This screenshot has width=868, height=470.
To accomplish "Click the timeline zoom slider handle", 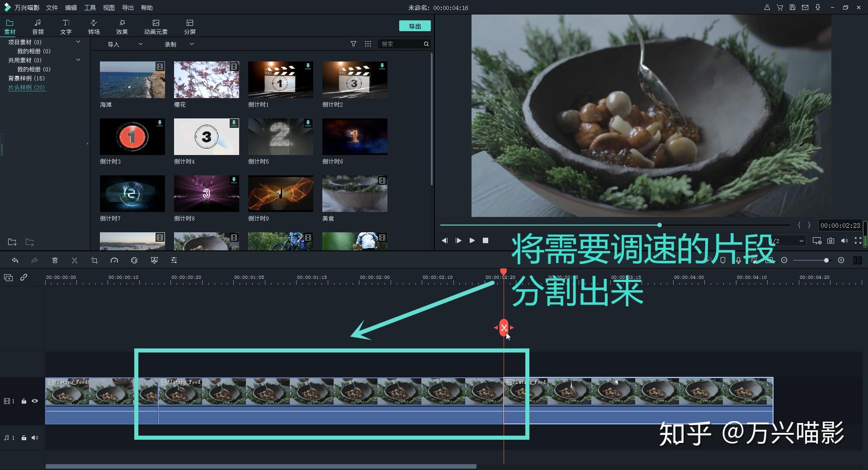I will (x=826, y=260).
